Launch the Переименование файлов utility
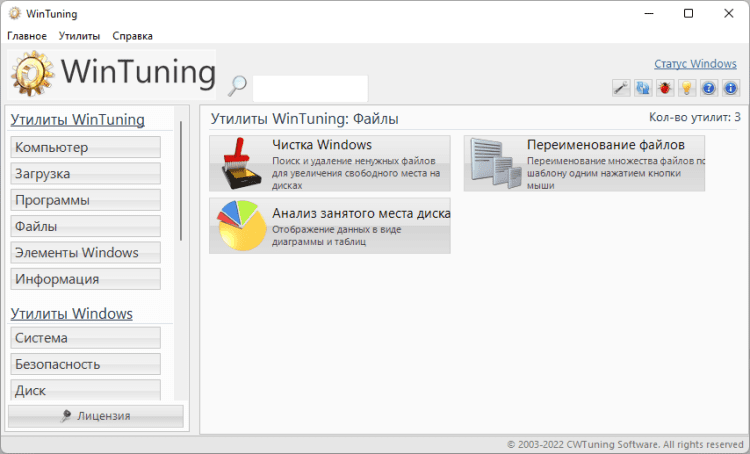 584,163
